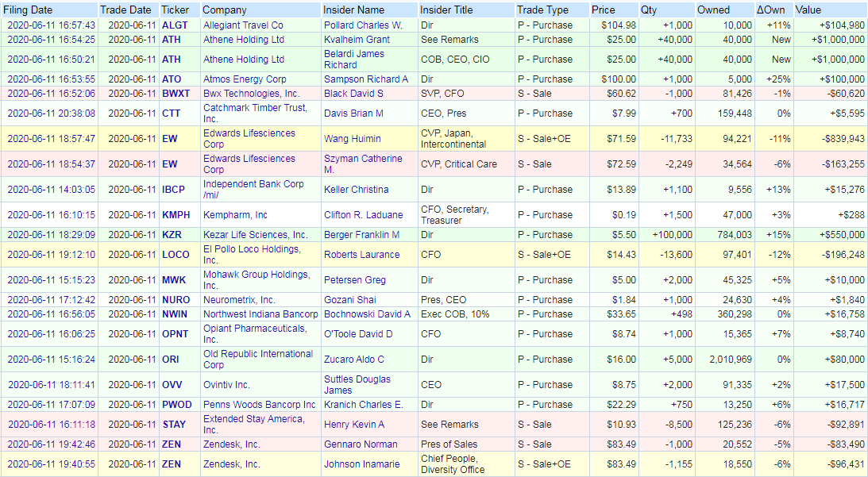Click the Ticker column header
This screenshot has height=477, width=868.
pyautogui.click(x=175, y=10)
